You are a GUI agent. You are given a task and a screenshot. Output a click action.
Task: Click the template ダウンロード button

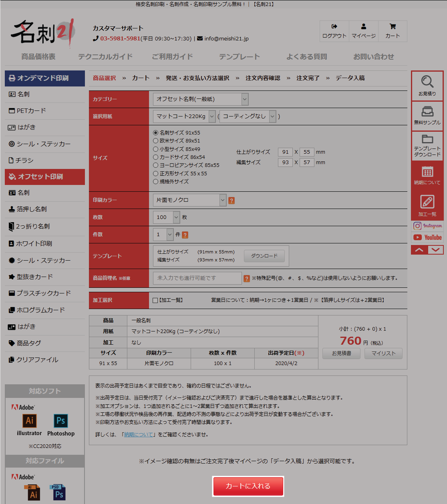tap(264, 256)
